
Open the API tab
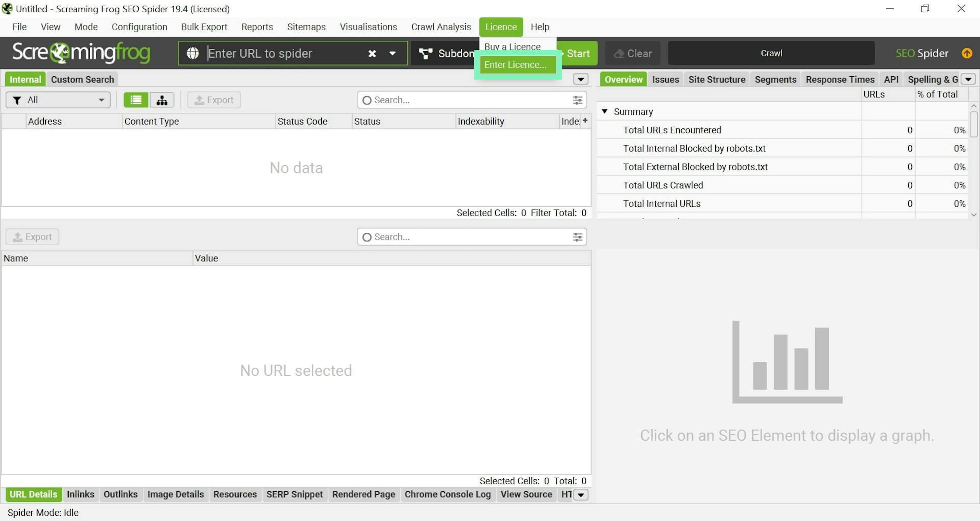pyautogui.click(x=891, y=79)
